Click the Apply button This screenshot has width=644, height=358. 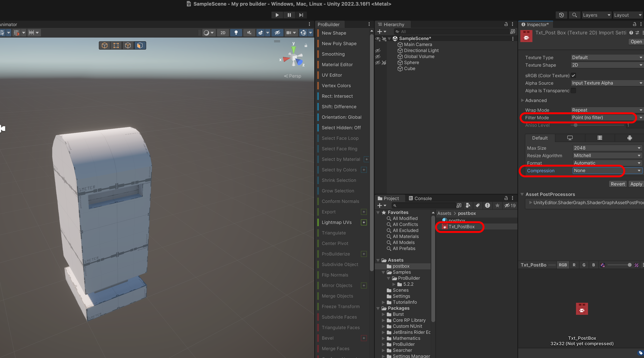636,184
